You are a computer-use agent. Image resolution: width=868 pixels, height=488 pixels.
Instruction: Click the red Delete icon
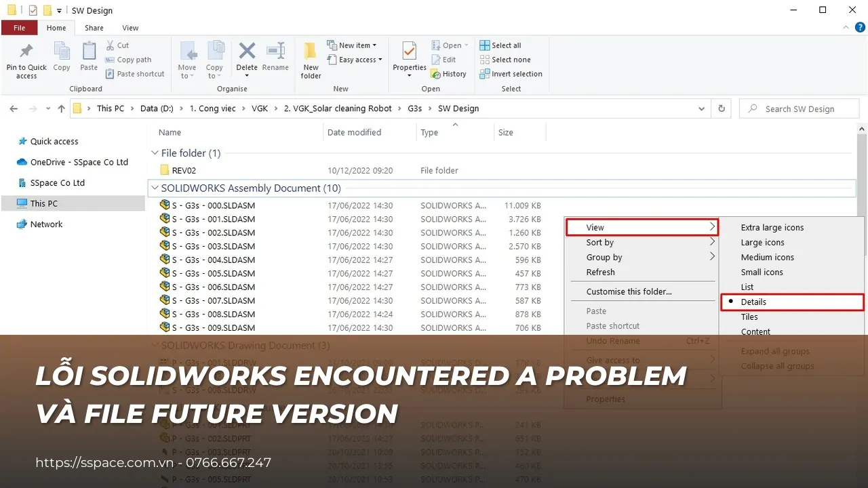247,51
